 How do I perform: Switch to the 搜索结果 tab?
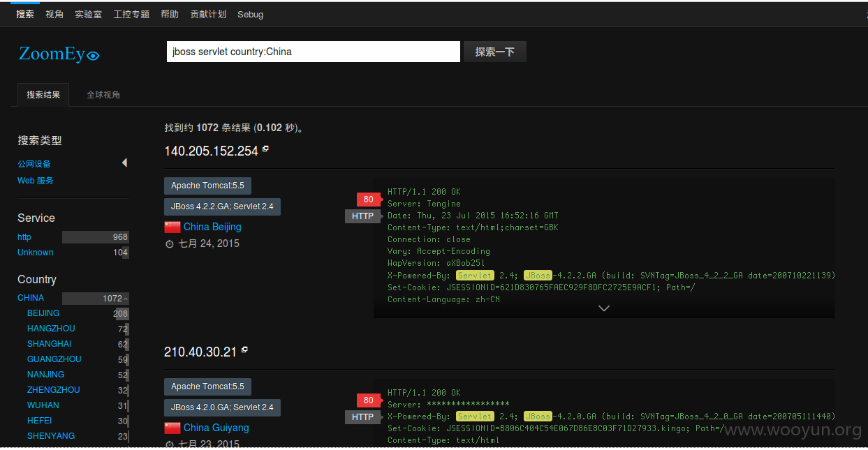pyautogui.click(x=43, y=95)
